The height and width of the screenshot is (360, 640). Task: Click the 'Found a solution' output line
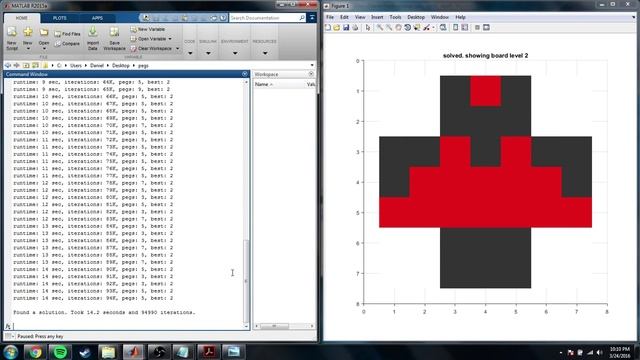[104, 312]
